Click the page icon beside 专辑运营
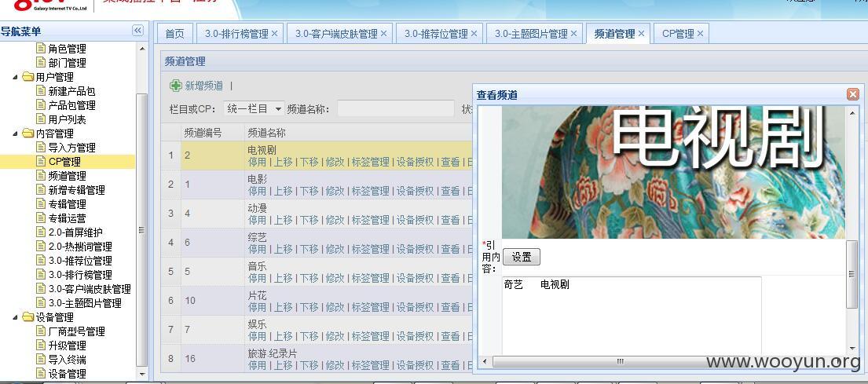The height and width of the screenshot is (384, 868). (x=41, y=218)
